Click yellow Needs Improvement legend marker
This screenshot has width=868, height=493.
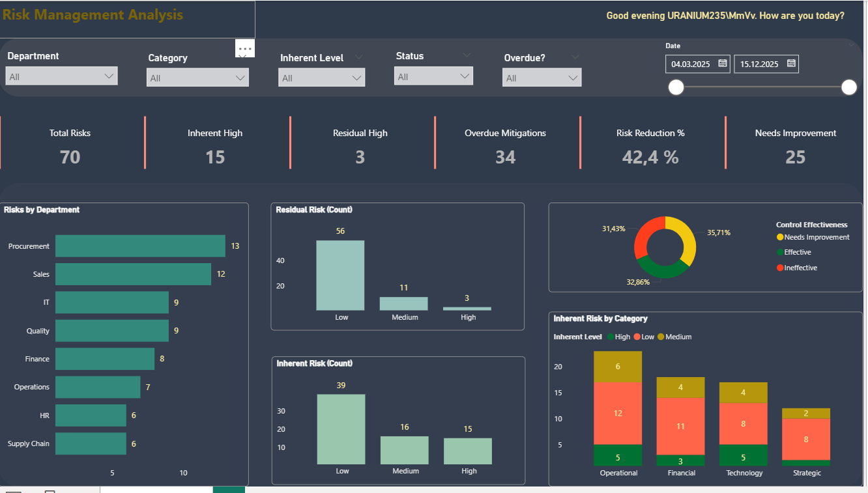pyautogui.click(x=780, y=237)
